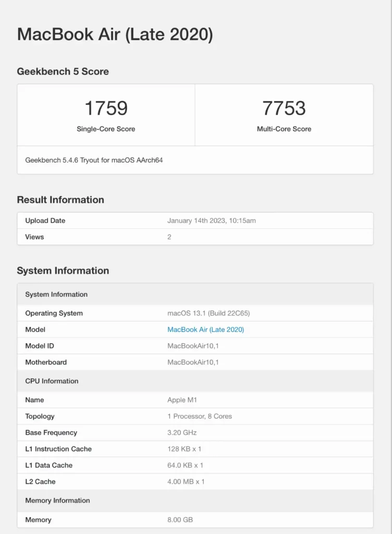The height and width of the screenshot is (534, 392).
Task: Click the Memory row label
Action: click(x=38, y=520)
